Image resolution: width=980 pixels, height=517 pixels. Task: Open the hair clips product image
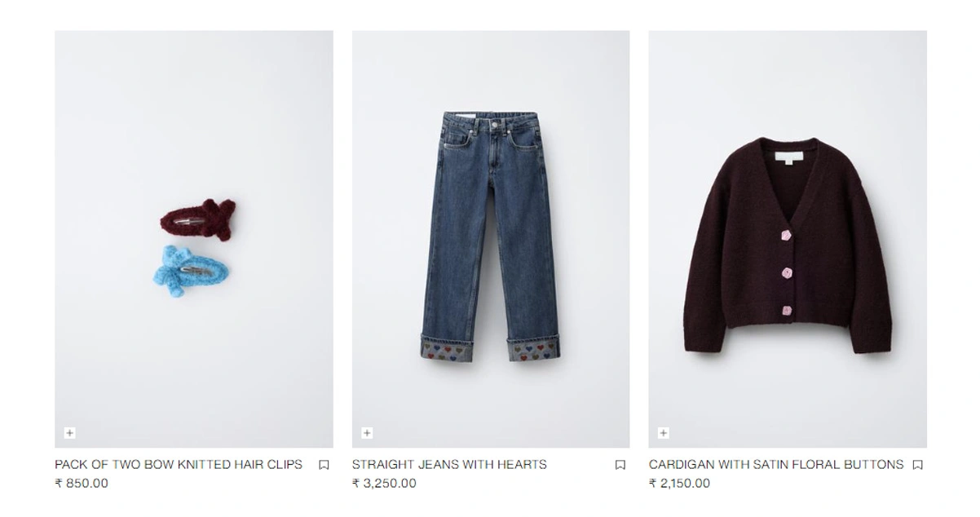[x=194, y=239]
